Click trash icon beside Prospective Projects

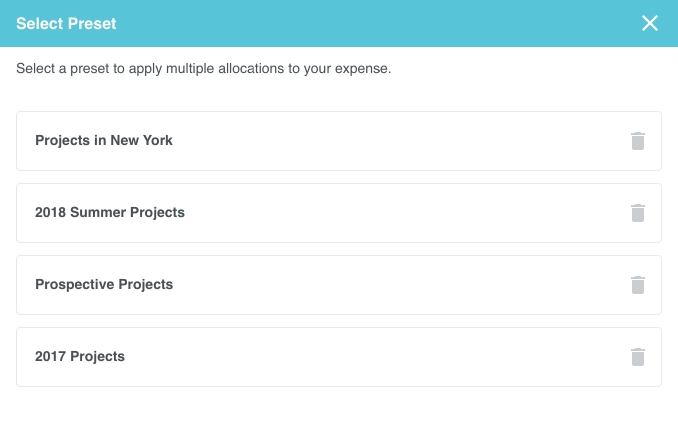click(638, 285)
